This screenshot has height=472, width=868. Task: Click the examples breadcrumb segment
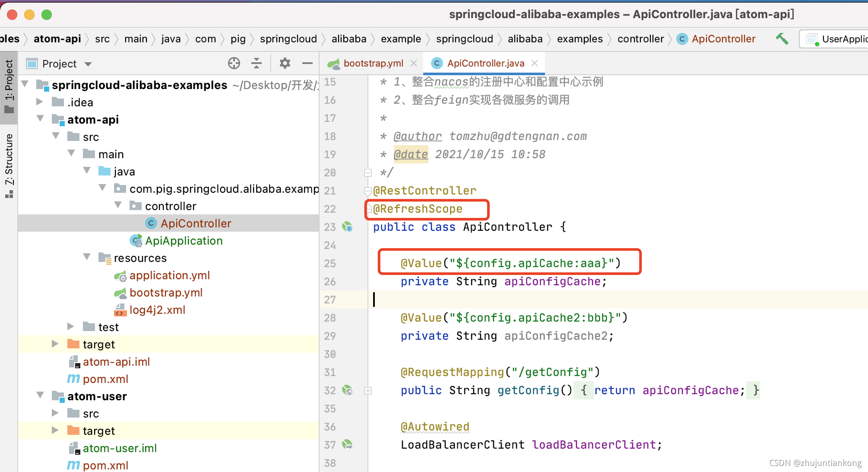click(580, 39)
